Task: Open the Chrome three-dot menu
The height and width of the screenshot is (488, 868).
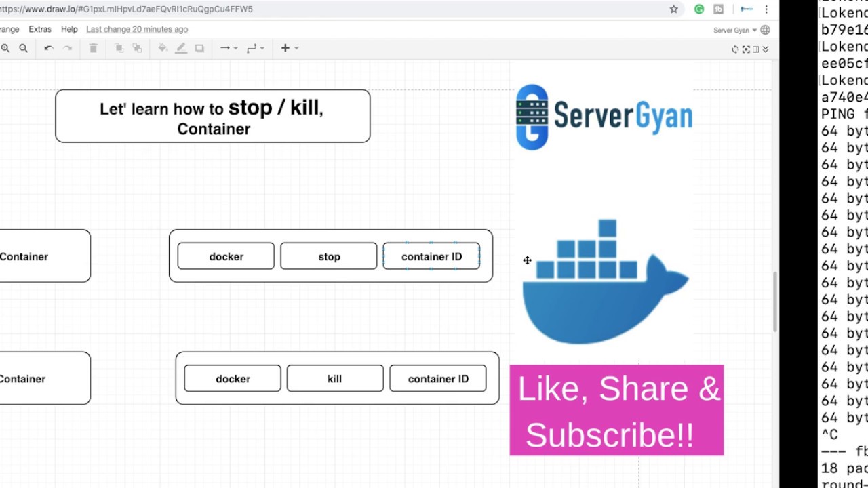Action: [x=766, y=9]
